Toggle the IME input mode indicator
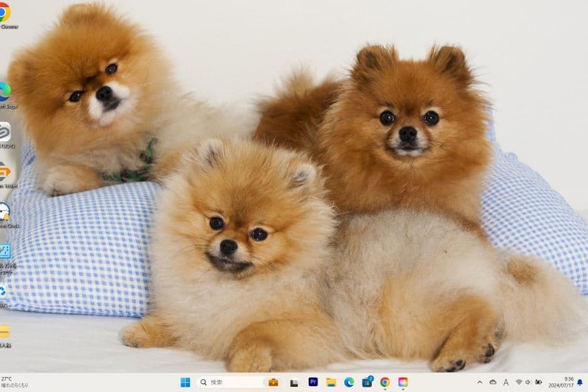Screen dimensions: 588x392 (x=506, y=382)
